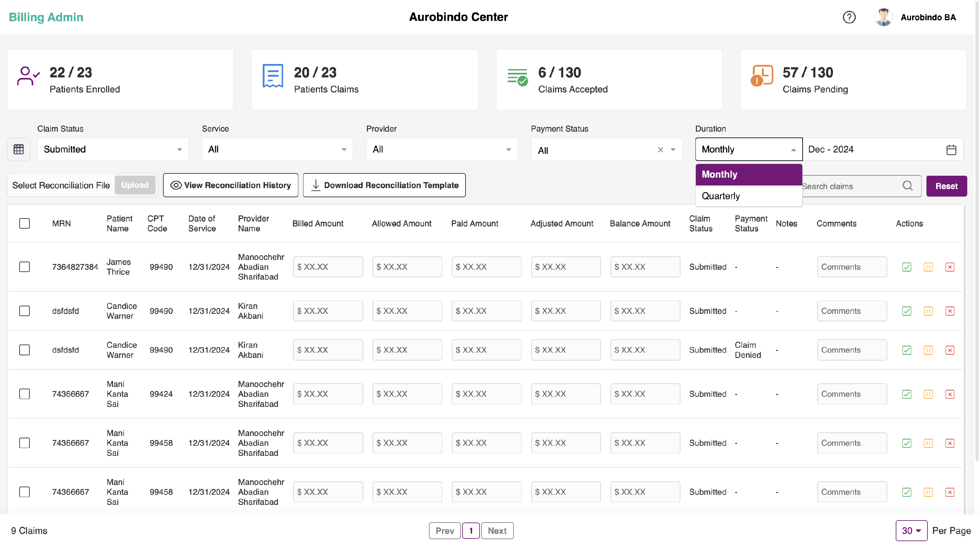Select the 99424 claim row checkbox
The image size is (980, 547).
24,394
